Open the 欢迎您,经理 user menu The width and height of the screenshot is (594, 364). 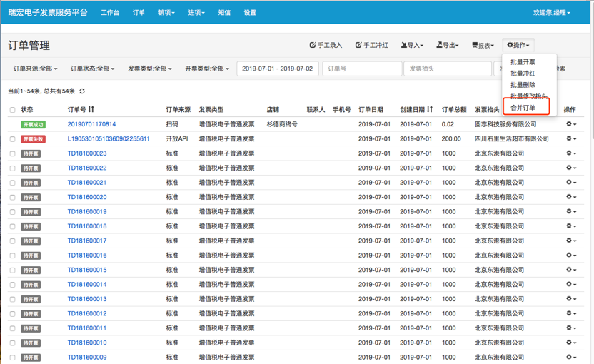click(551, 13)
